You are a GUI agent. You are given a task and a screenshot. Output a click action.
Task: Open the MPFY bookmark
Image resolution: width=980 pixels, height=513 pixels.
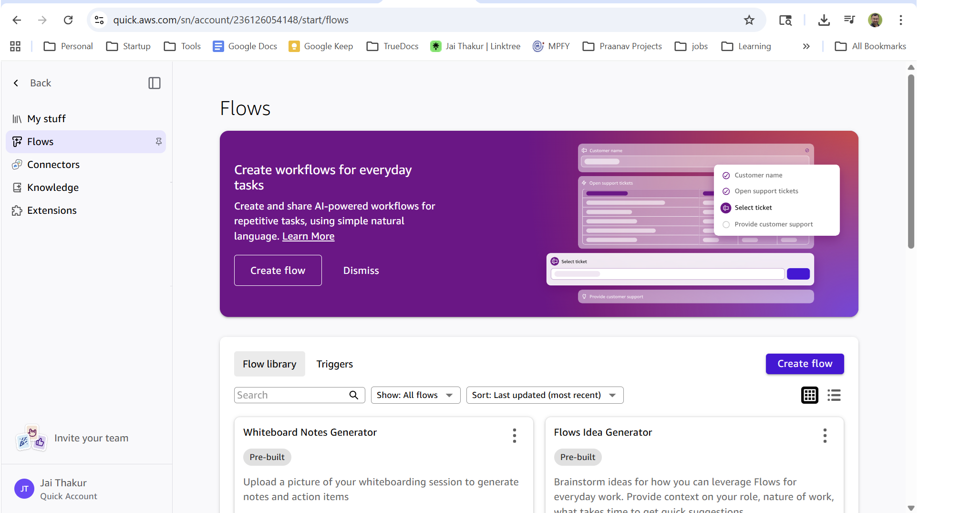point(551,46)
